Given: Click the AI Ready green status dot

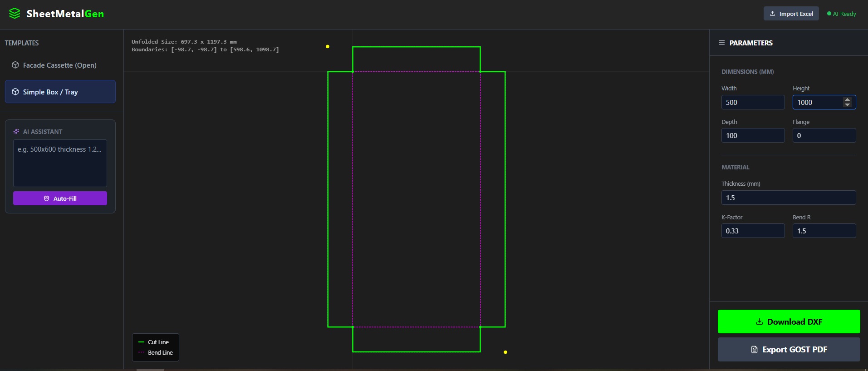Looking at the screenshot, I should (829, 14).
